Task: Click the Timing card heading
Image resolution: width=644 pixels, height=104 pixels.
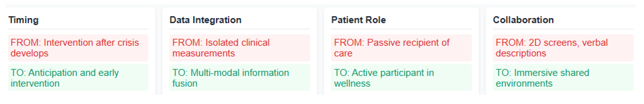Action: [x=23, y=20]
